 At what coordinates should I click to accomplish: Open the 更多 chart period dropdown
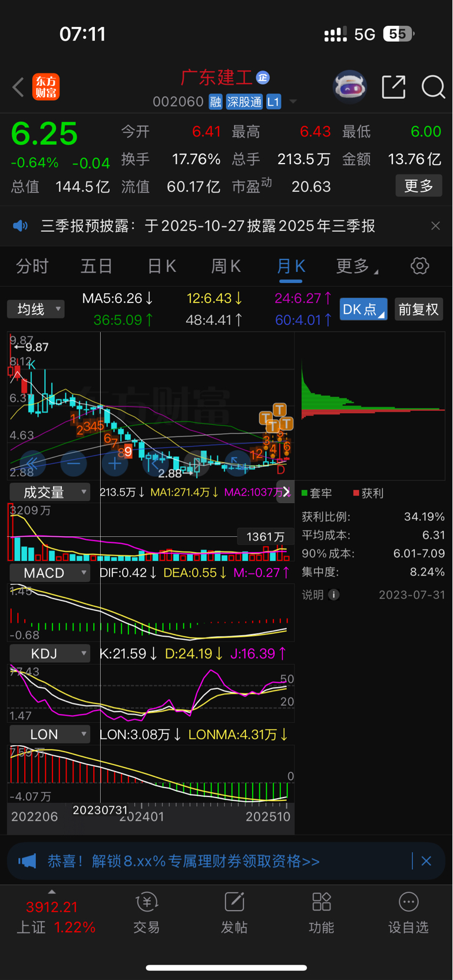pos(357,266)
